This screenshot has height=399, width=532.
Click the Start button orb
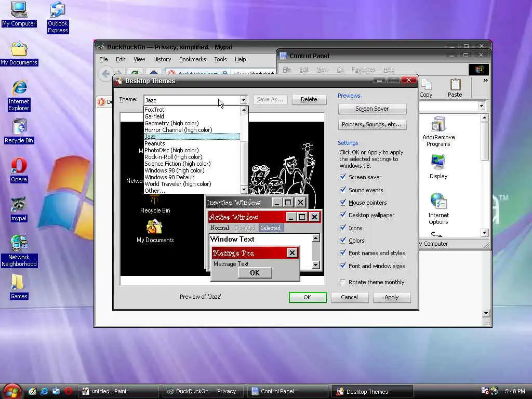pos(12,391)
